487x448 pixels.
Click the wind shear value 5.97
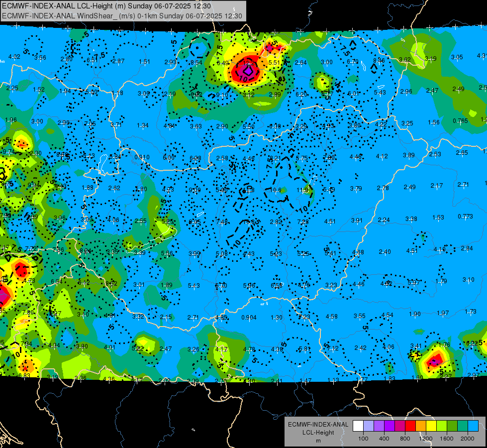tap(414, 282)
